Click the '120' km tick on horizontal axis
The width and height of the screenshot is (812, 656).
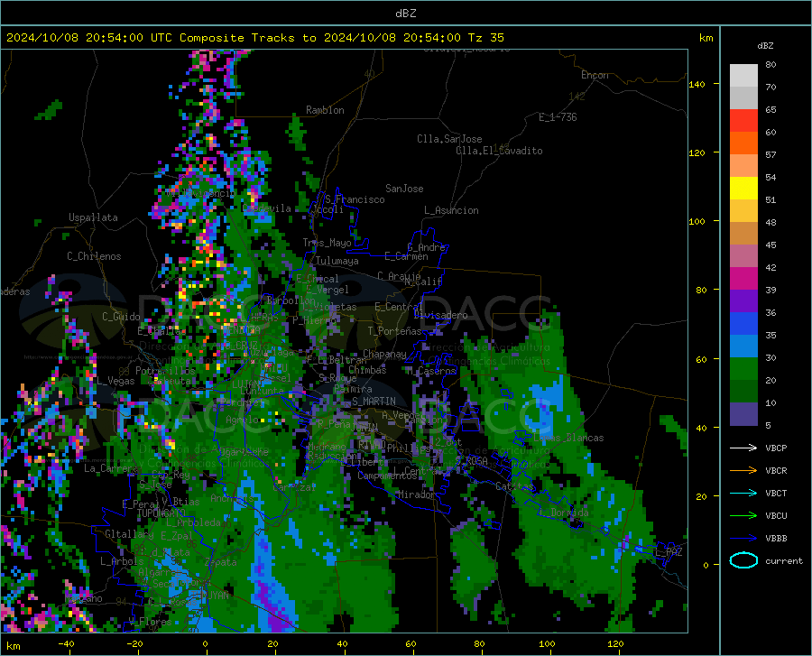[x=615, y=643]
